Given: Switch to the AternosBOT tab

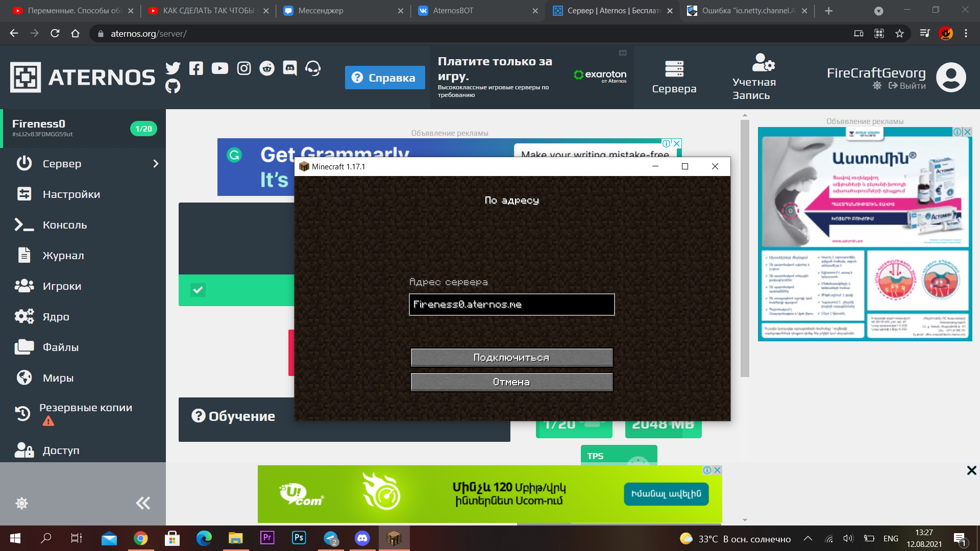Looking at the screenshot, I should point(477,11).
